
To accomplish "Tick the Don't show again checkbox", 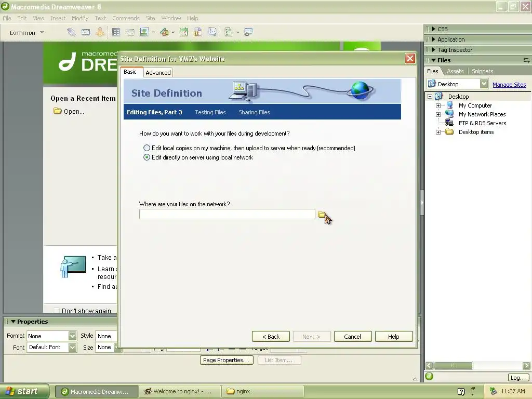I will [x=57, y=311].
